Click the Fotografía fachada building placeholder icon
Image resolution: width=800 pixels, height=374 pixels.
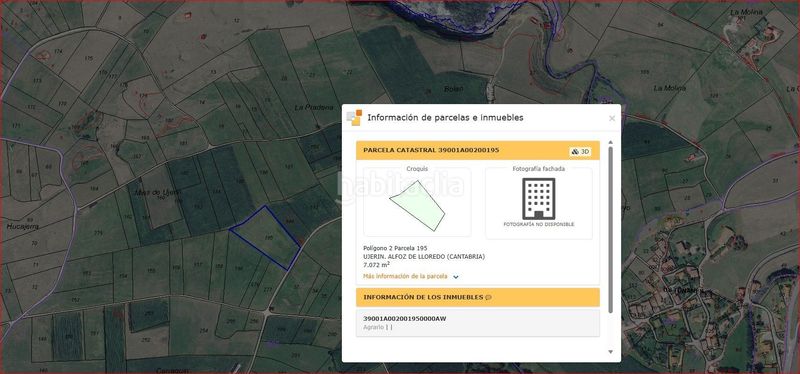coord(538,198)
